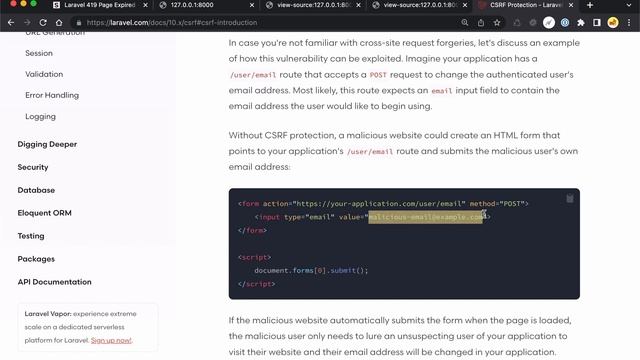Expand the Database section
Image resolution: width=640 pixels, height=360 pixels.
[x=36, y=190]
